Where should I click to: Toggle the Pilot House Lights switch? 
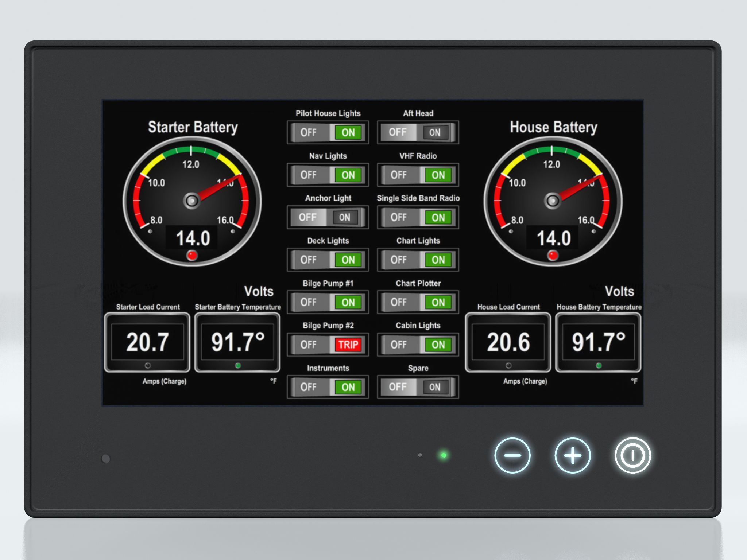[328, 132]
